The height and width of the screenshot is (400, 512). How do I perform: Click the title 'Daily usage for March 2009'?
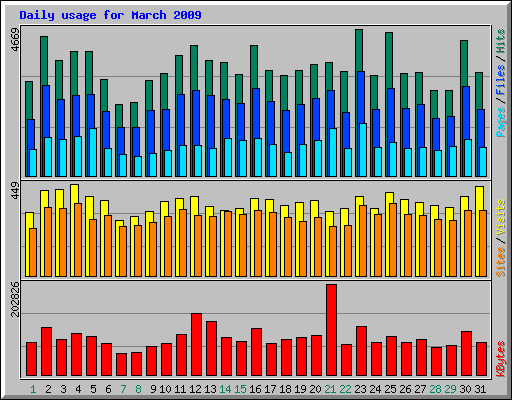tap(110, 15)
